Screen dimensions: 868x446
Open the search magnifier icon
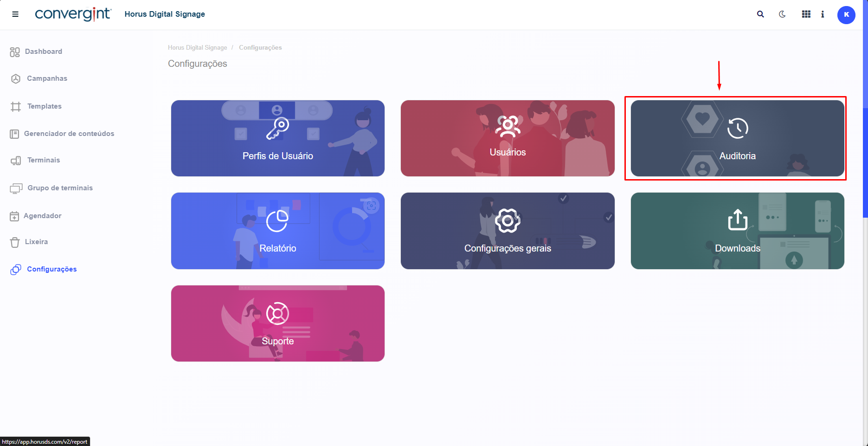(x=760, y=14)
